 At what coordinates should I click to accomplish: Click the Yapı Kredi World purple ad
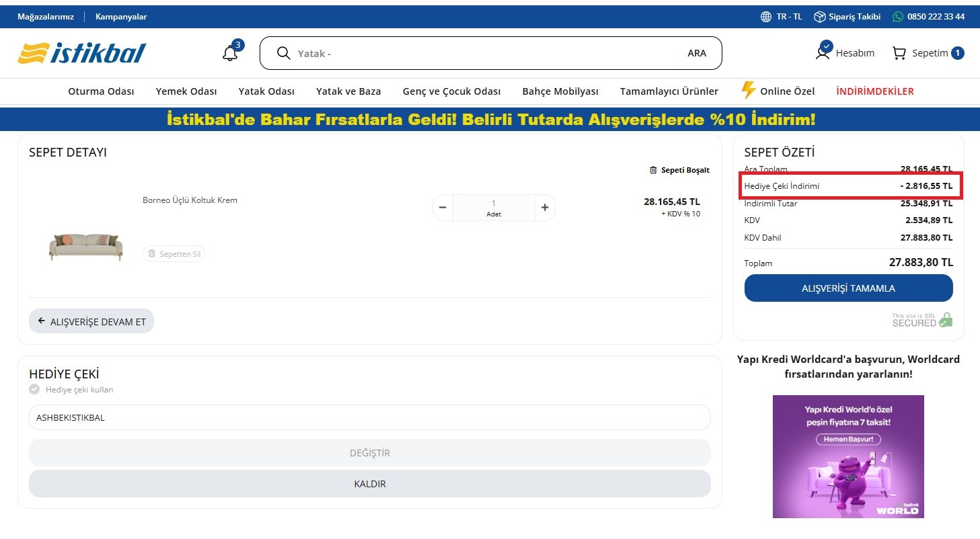848,456
